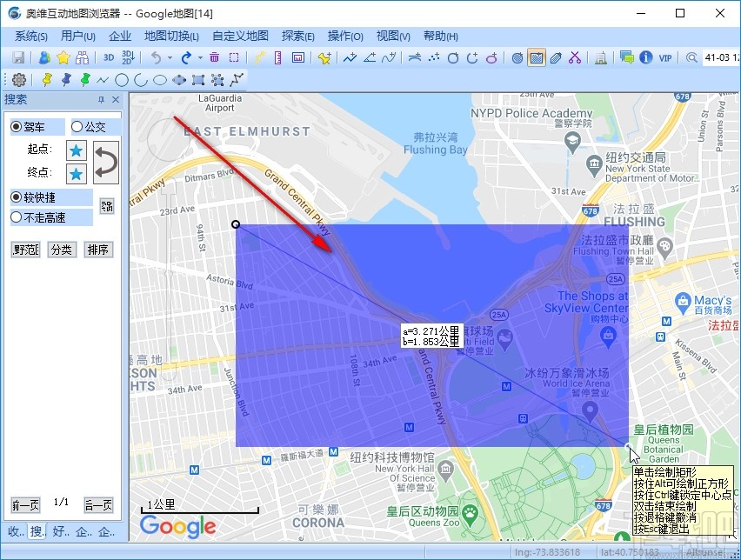Open the 视图(V) menu
Screen dimensions: 741x560
(x=393, y=36)
